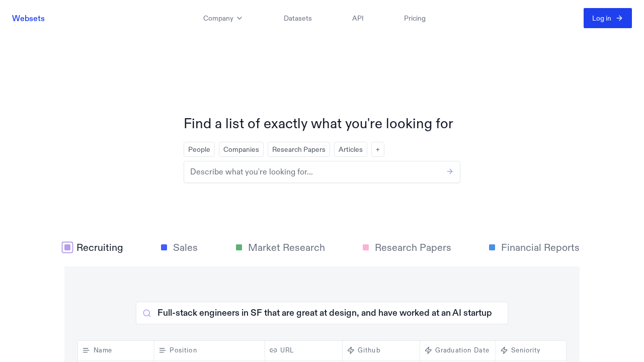This screenshot has height=362, width=644.
Task: Click the lightning icon on Seniority column
Action: tap(504, 350)
